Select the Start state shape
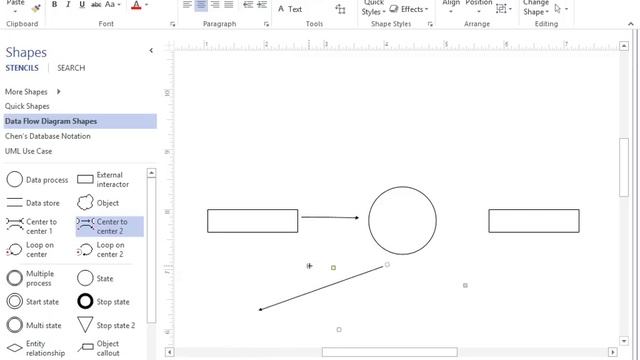The image size is (640, 360). point(33,302)
